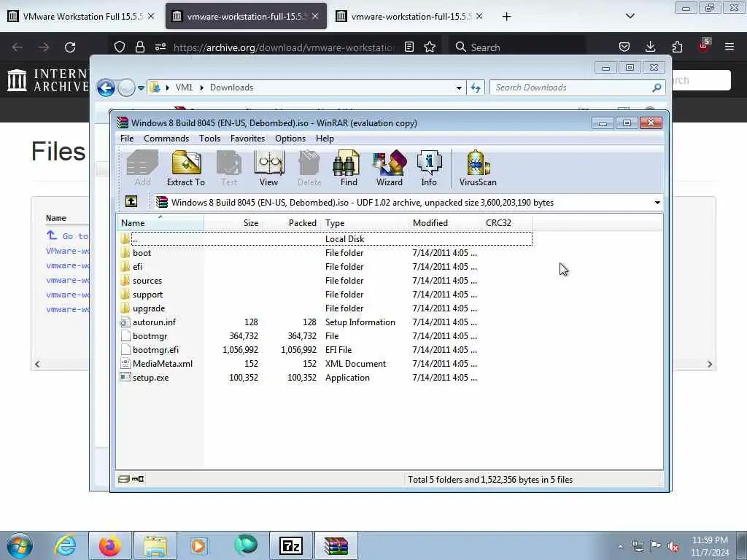
Task: Click the Firefox Search box
Action: point(517,47)
